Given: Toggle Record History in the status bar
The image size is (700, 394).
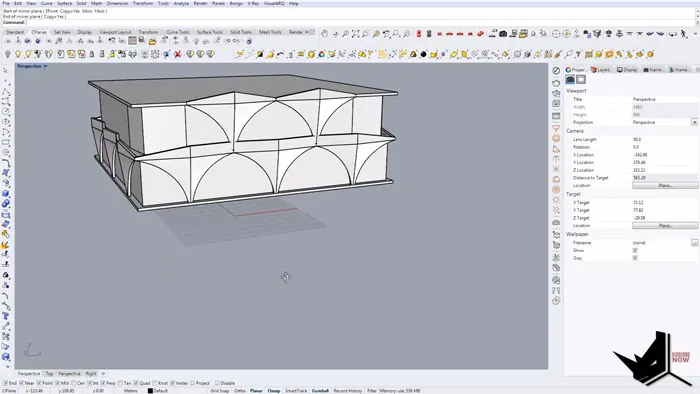Looking at the screenshot, I should coord(348,391).
